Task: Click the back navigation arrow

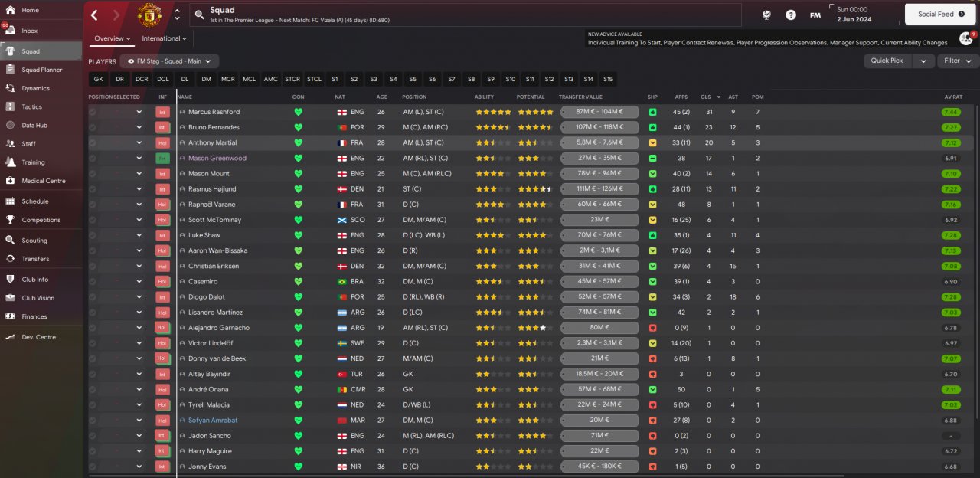Action: [94, 15]
